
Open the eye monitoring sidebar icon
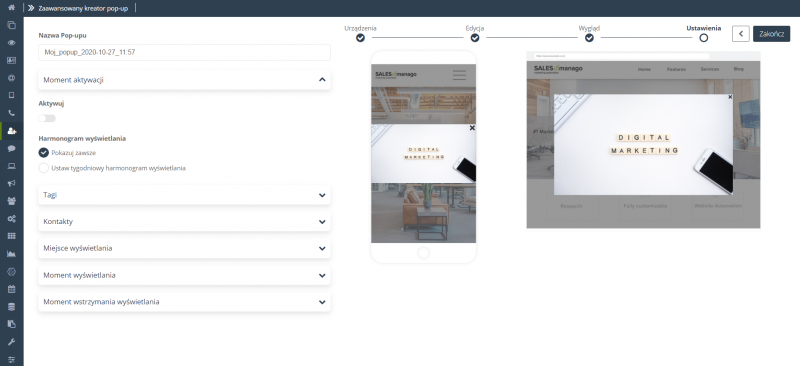pos(12,43)
